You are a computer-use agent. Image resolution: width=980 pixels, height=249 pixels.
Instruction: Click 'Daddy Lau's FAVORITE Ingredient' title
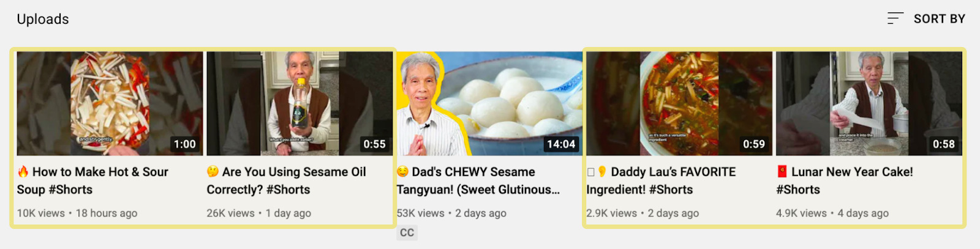click(x=661, y=180)
